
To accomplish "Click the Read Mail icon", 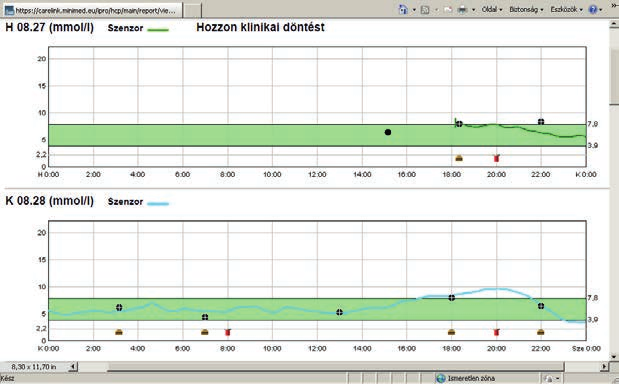I will (x=448, y=9).
